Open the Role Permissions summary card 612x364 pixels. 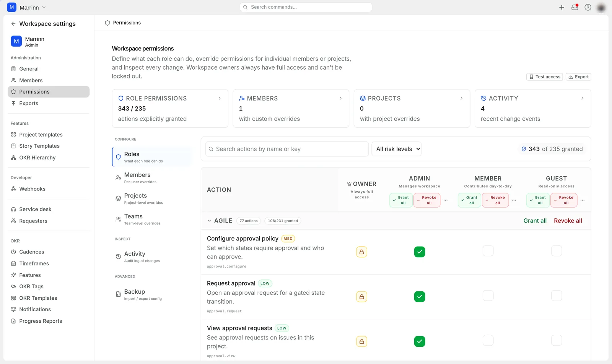point(170,109)
